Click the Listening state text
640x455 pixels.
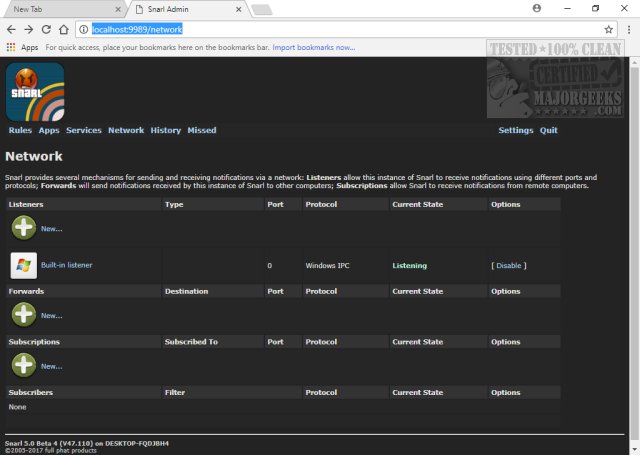(409, 266)
